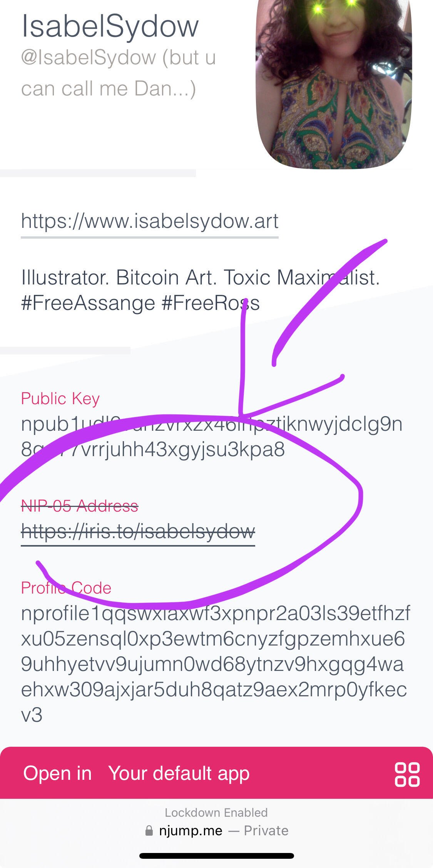Screen dimensions: 433x868
Task: Tap the NIP-05 Address label
Action: 80,506
